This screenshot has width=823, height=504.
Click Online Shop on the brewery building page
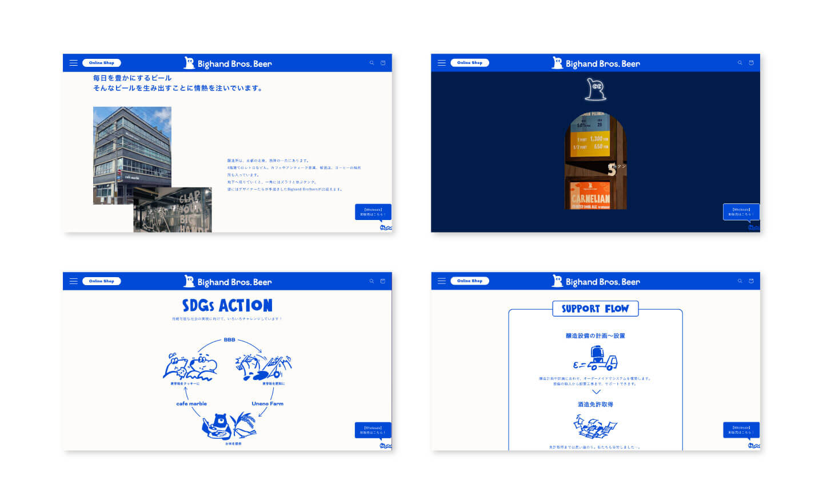pyautogui.click(x=102, y=63)
